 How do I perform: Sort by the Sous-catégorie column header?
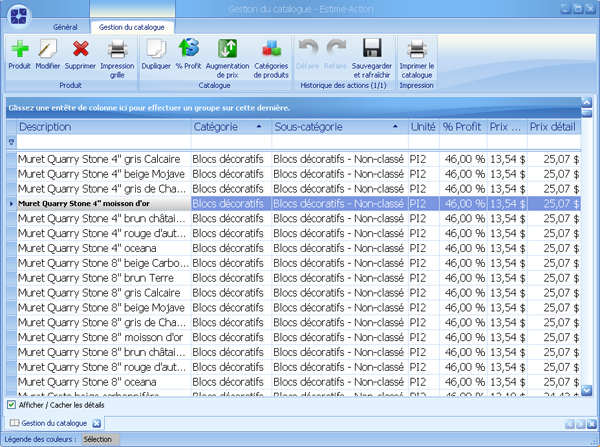click(338, 127)
